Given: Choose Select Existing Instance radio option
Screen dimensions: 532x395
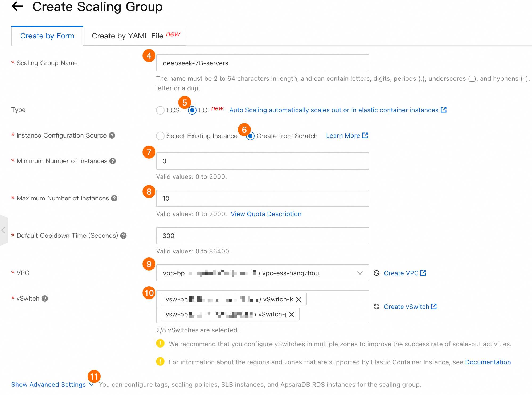Looking at the screenshot, I should point(160,136).
